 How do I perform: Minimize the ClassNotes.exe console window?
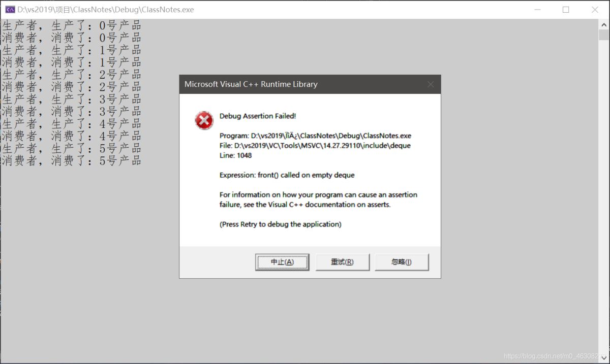(537, 10)
